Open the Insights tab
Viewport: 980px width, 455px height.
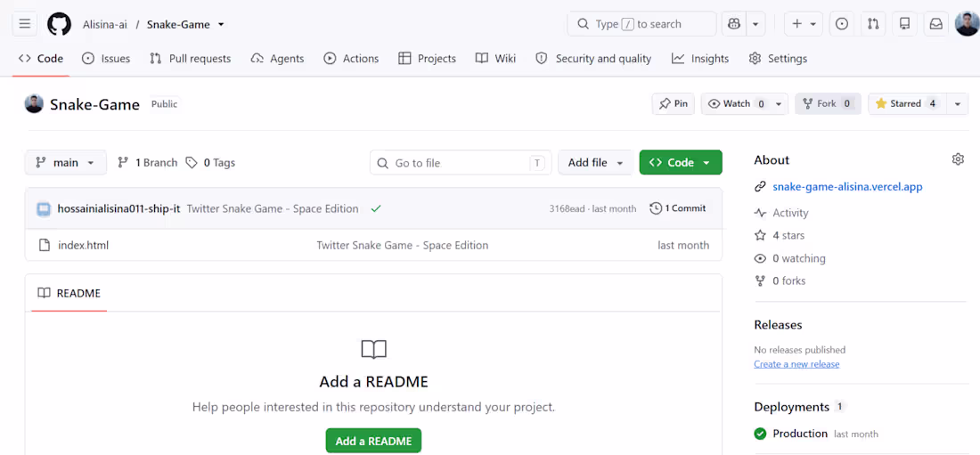pyautogui.click(x=700, y=58)
